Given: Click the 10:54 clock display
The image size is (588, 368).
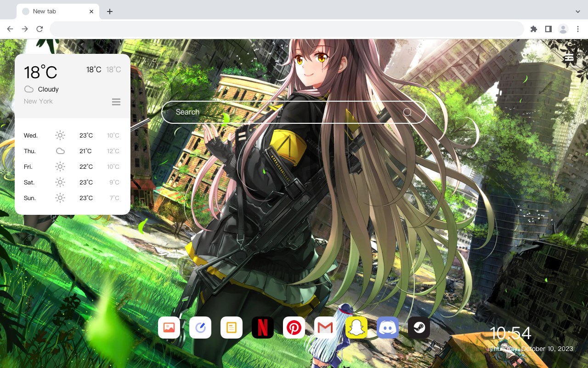Looking at the screenshot, I should pos(510,333).
